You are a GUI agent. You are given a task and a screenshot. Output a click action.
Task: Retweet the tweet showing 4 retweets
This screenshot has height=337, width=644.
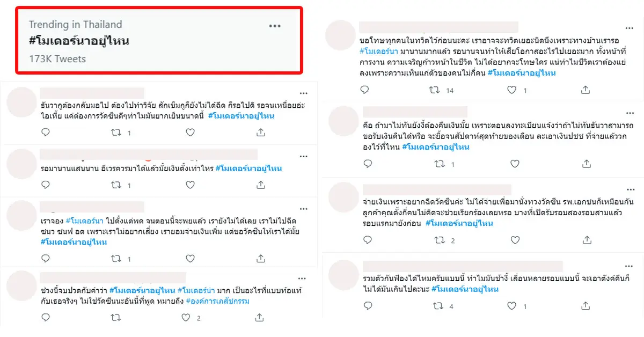coord(438,306)
